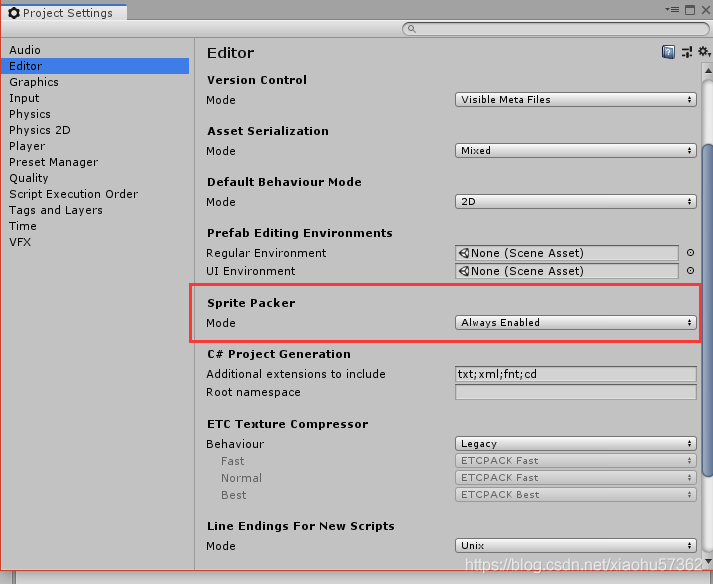This screenshot has height=584, width=713.
Task: Open the Input settings category
Action: pyautogui.click(x=95, y=98)
